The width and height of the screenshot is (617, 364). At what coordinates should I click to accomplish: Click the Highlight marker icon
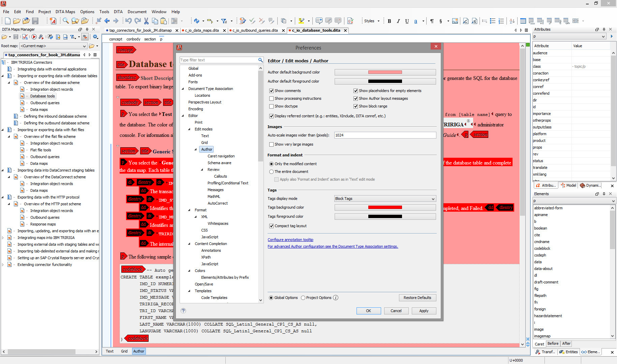[302, 21]
